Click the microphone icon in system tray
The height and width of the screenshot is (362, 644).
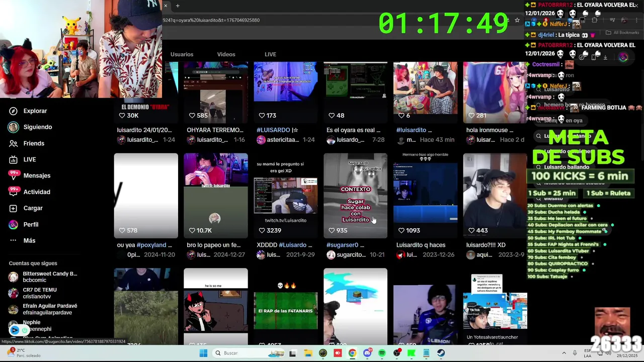575,353
